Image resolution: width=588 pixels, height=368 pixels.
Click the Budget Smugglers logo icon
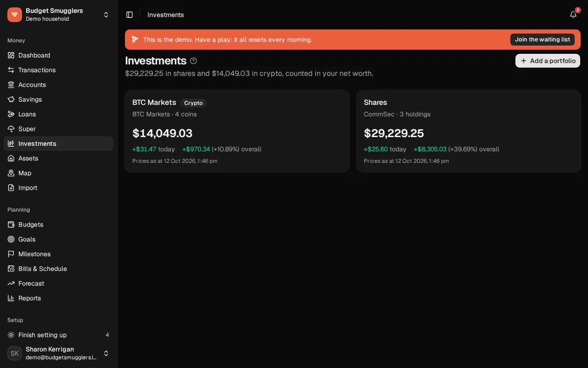[15, 15]
